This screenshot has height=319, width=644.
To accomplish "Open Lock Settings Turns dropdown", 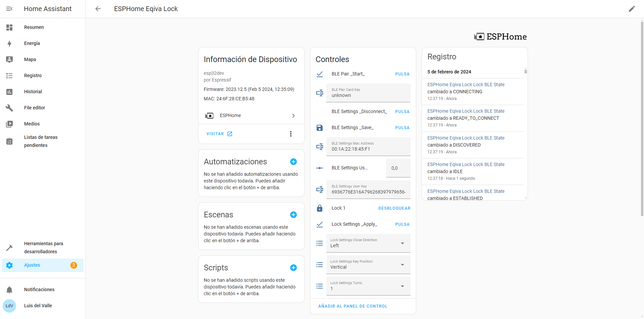I will 368,286.
